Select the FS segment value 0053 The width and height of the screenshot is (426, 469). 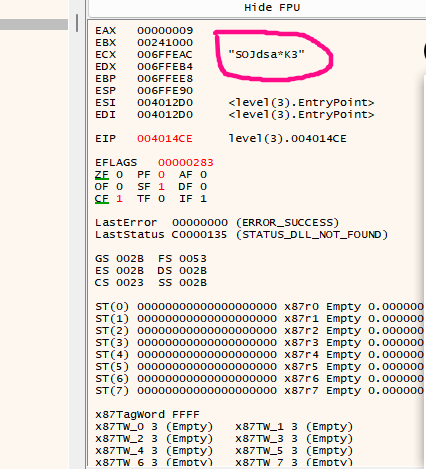tap(193, 259)
